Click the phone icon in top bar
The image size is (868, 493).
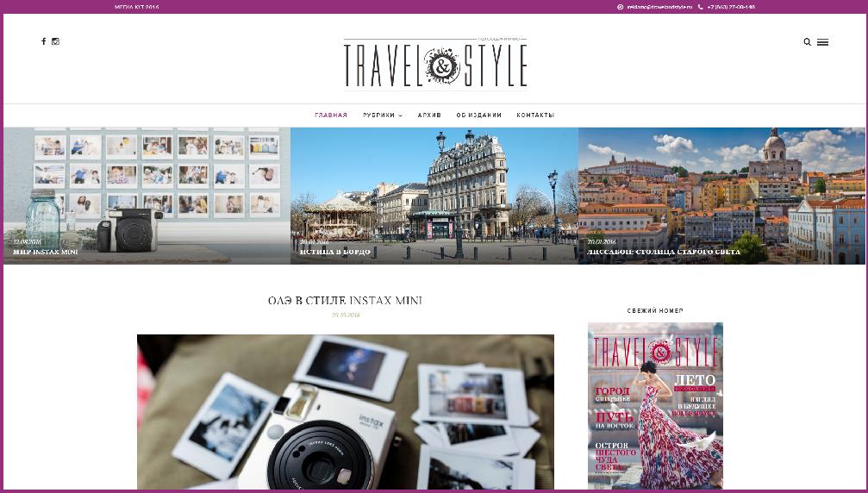point(700,7)
